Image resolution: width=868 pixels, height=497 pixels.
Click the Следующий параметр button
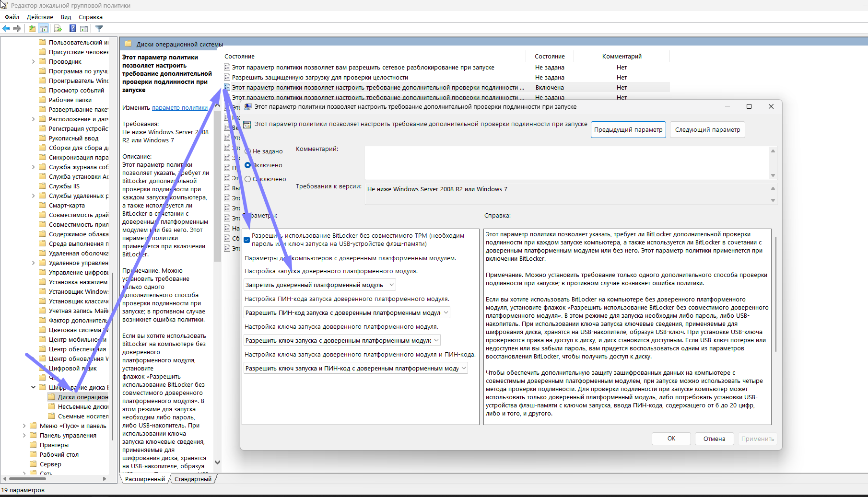[707, 130]
